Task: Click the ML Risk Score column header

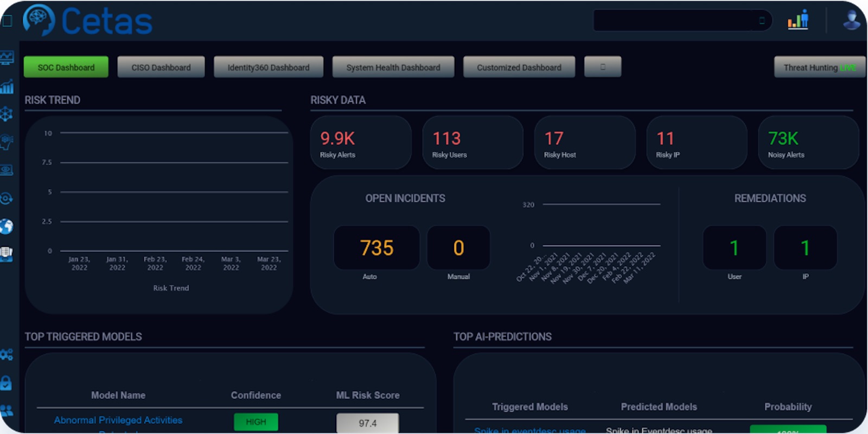Action: click(368, 395)
